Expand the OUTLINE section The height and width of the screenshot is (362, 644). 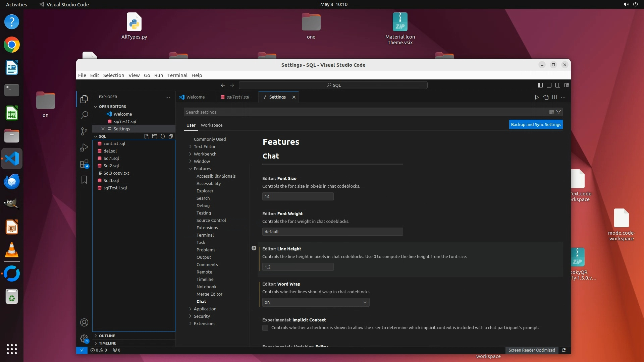107,336
